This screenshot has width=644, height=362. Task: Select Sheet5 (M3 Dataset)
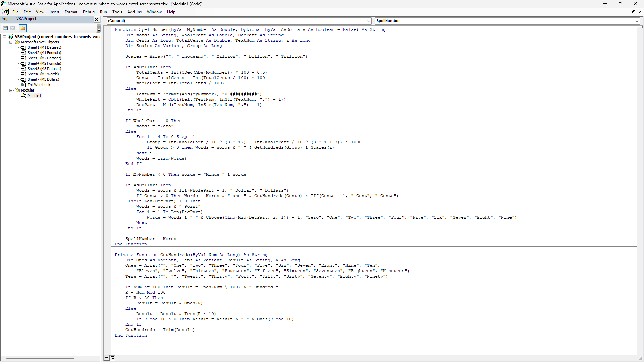[x=44, y=69]
